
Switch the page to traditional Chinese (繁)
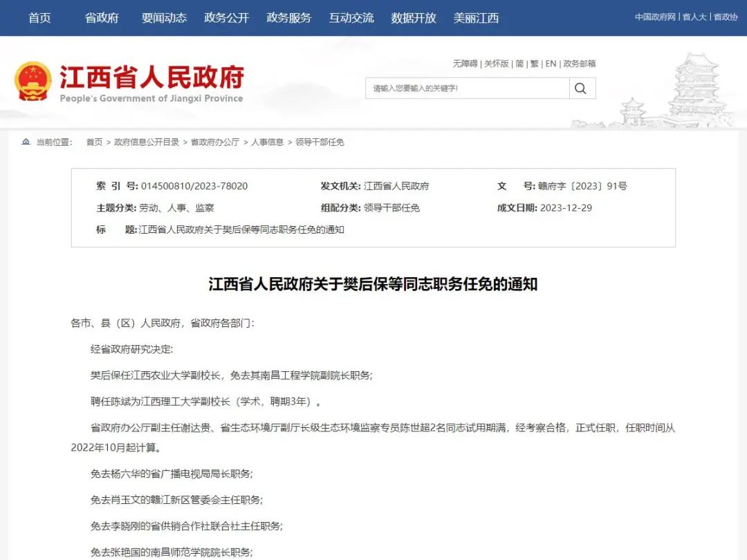[535, 64]
